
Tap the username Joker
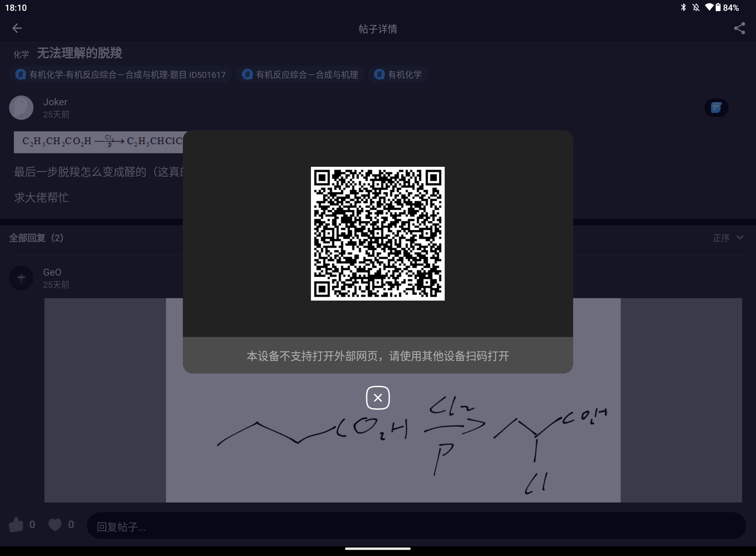pos(55,102)
